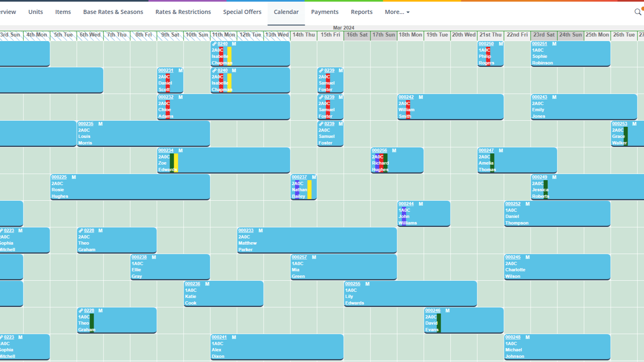
Task: Open the Payments tab
Action: pos(324,12)
